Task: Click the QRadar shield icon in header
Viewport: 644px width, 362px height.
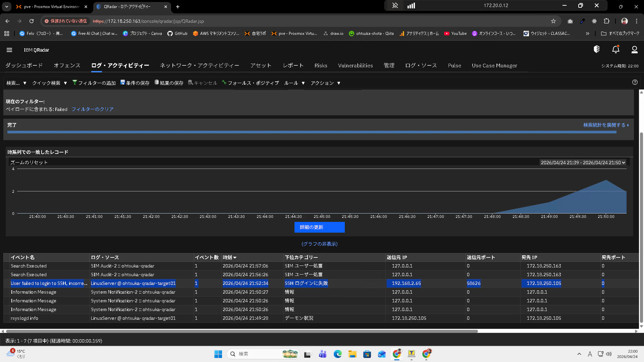Action: pyautogui.click(x=596, y=50)
